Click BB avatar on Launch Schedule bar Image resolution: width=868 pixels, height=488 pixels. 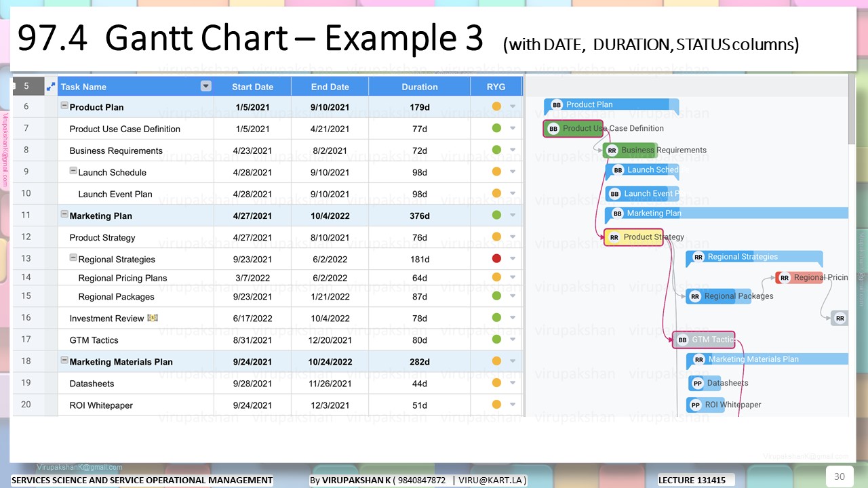pos(618,171)
